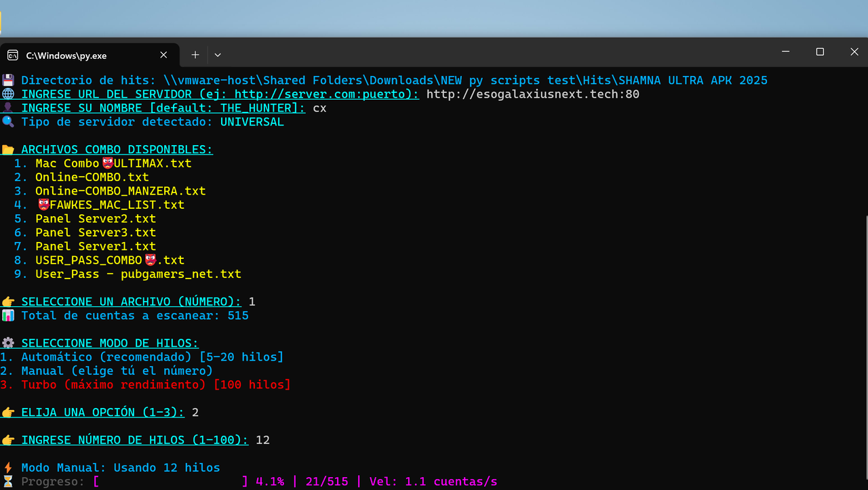This screenshot has width=868, height=490.
Task: Click the red mask emoji before FAWKES_MAC_LIST.txt
Action: 43,205
